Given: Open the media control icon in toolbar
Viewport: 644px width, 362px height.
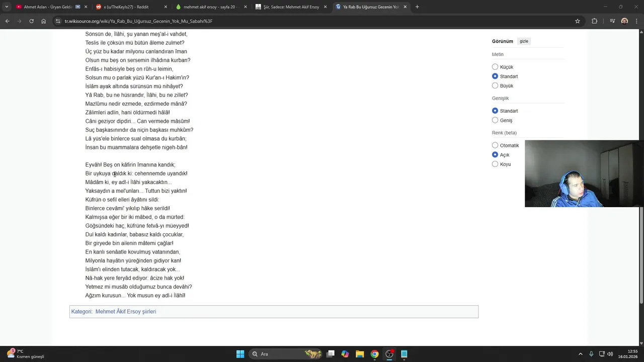Looking at the screenshot, I should (612, 21).
